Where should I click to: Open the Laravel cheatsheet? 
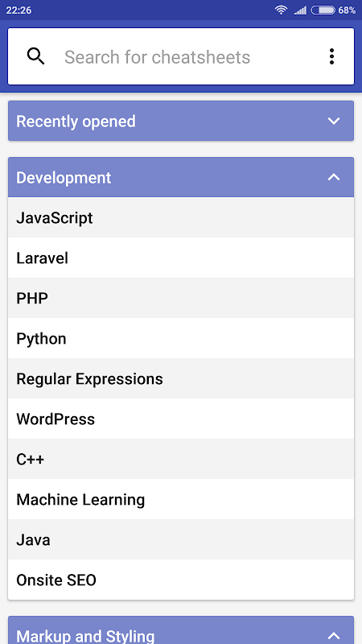pyautogui.click(x=181, y=258)
